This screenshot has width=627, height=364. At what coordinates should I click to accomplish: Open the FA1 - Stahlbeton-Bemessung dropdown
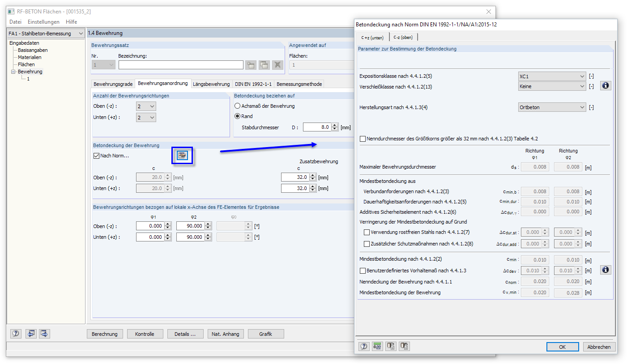(46, 34)
